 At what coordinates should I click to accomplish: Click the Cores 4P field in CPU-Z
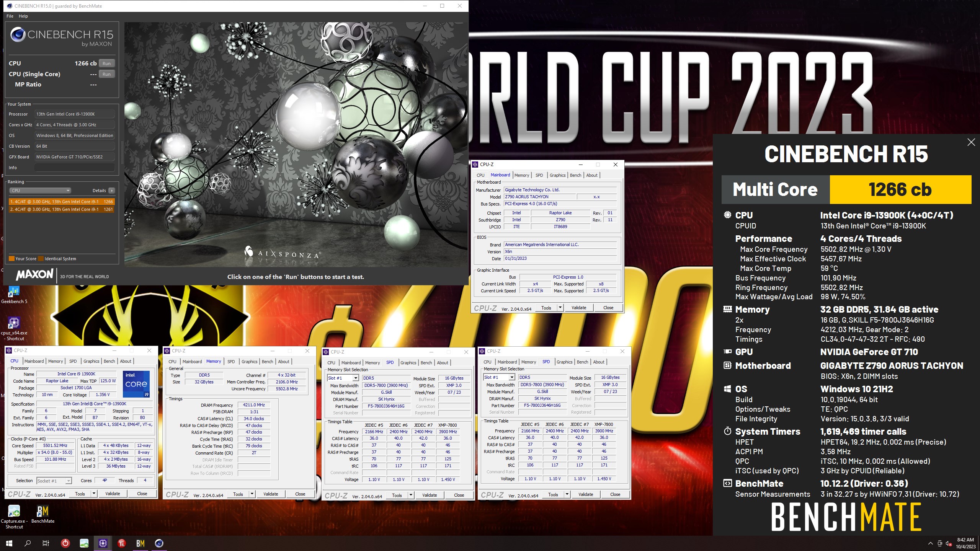(105, 481)
